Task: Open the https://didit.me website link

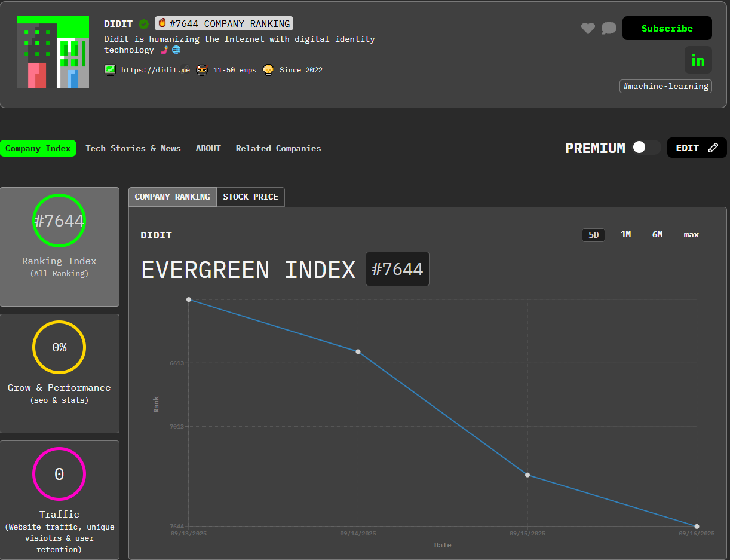Action: [x=155, y=70]
